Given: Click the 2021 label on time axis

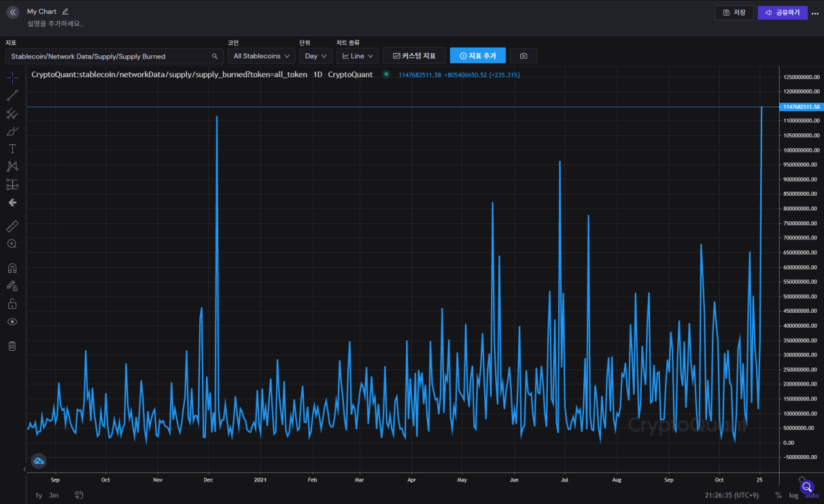Looking at the screenshot, I should pyautogui.click(x=260, y=480).
